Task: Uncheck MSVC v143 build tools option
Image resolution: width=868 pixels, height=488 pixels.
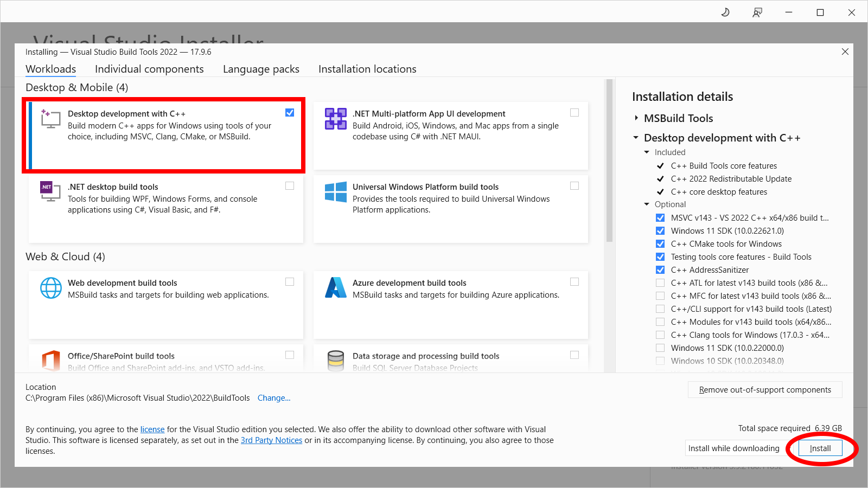Action: pos(660,218)
